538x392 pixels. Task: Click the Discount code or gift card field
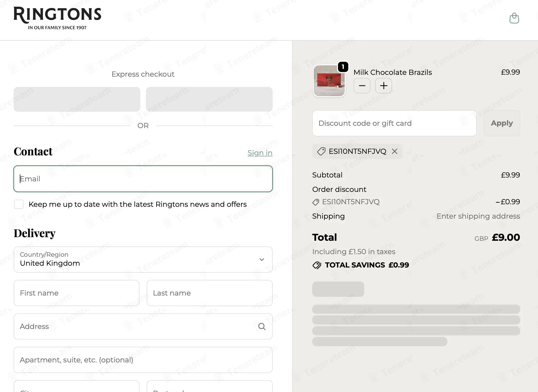[394, 123]
